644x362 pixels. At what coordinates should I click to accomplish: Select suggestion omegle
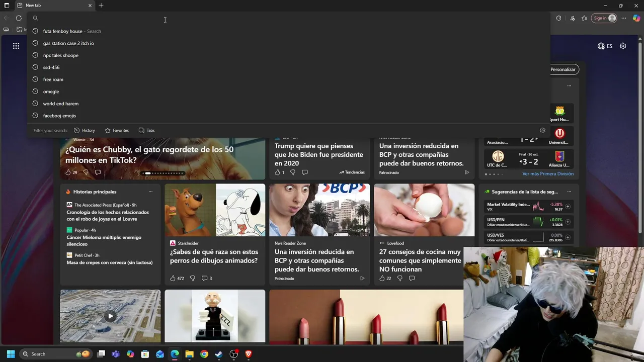[x=288, y=92]
